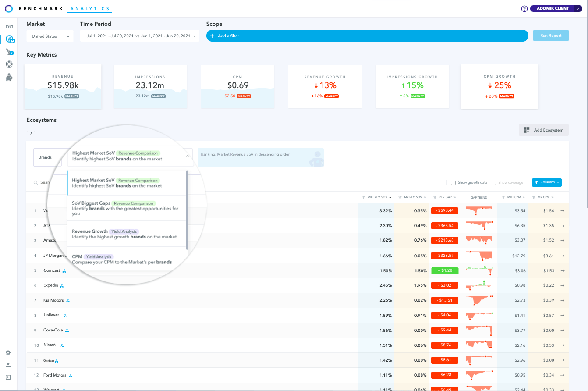
Task: Click the funnel icon on REV. GAP column
Action: pos(435,197)
